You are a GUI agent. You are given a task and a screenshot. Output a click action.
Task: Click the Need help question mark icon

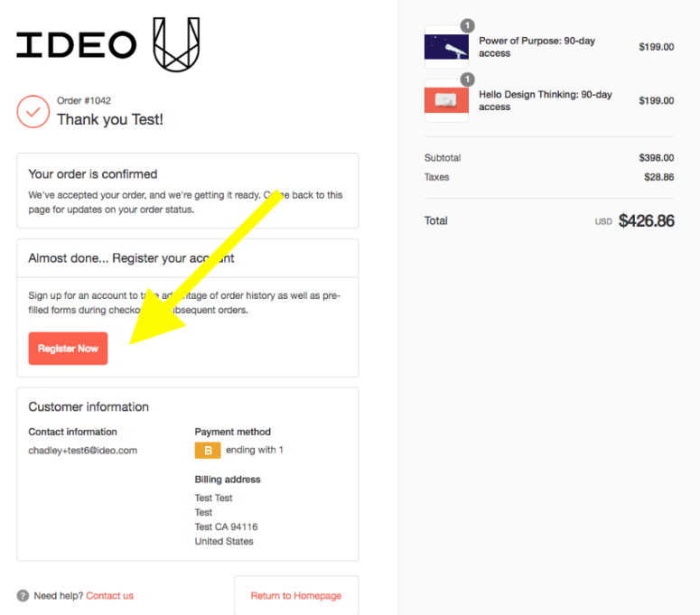click(x=23, y=596)
